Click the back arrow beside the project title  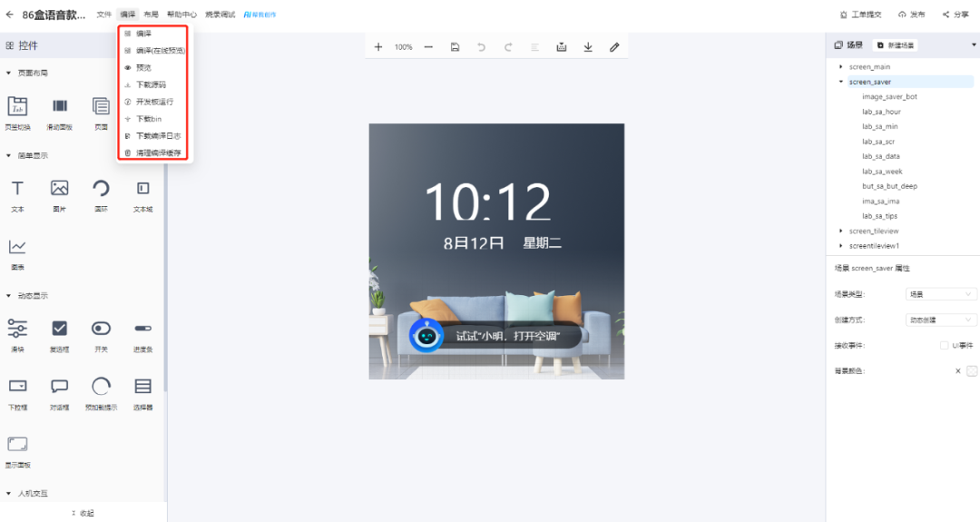9,15
